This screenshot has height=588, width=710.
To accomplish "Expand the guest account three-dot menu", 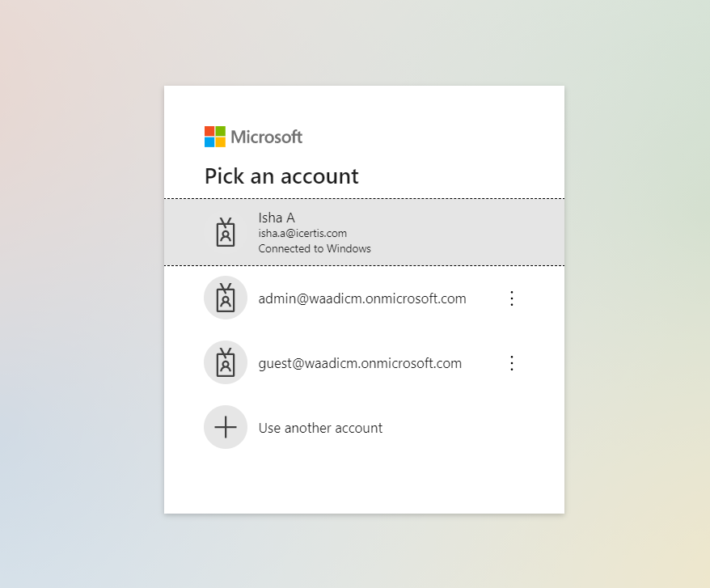I will 511,363.
